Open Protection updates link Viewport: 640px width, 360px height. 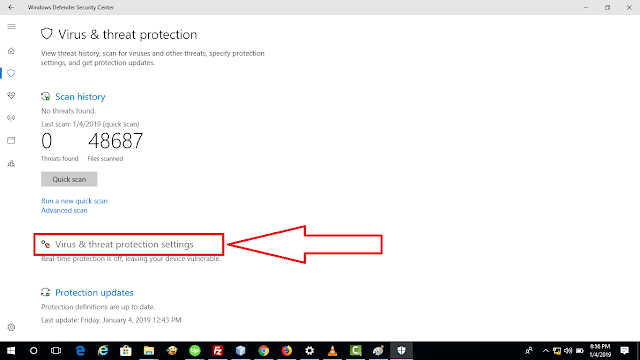pos(94,293)
